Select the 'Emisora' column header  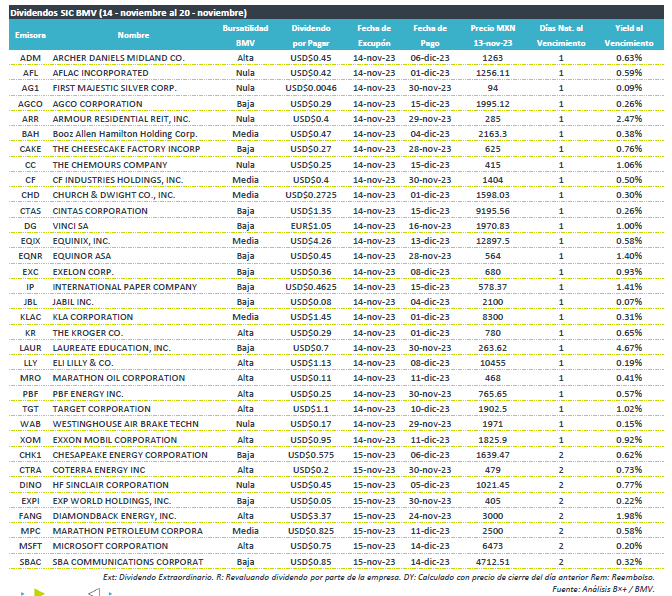[x=30, y=36]
